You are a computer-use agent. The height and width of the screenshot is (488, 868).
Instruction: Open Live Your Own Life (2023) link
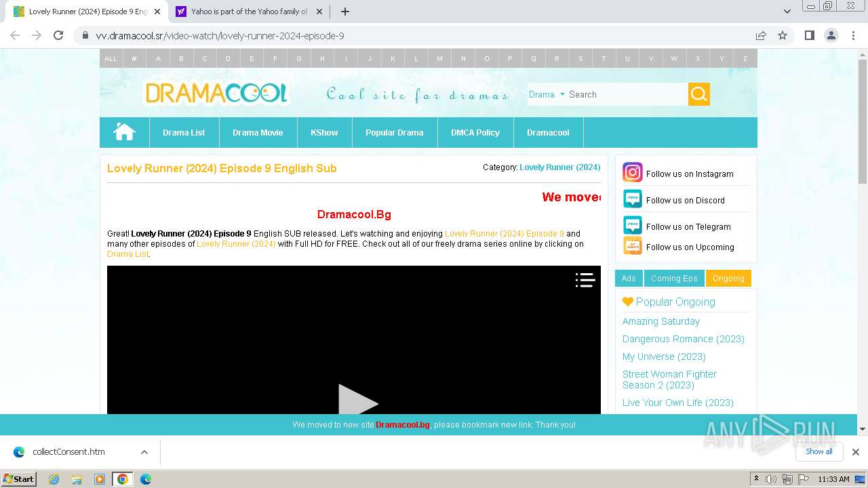[678, 403]
